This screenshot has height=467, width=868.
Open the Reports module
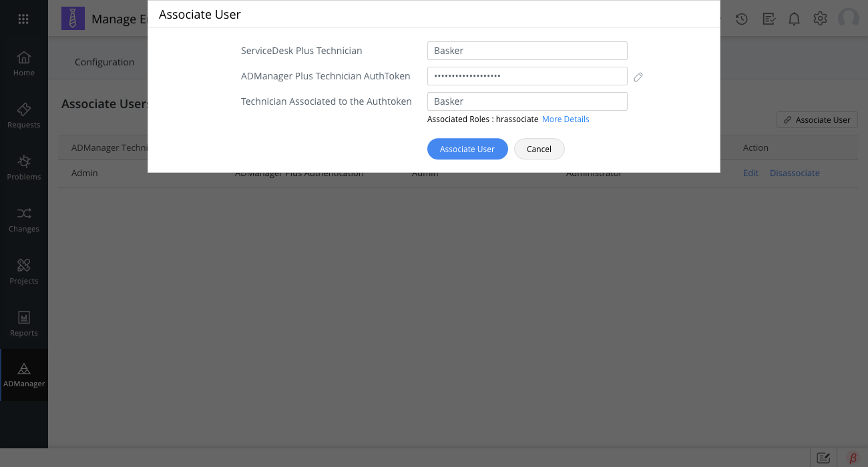23,323
